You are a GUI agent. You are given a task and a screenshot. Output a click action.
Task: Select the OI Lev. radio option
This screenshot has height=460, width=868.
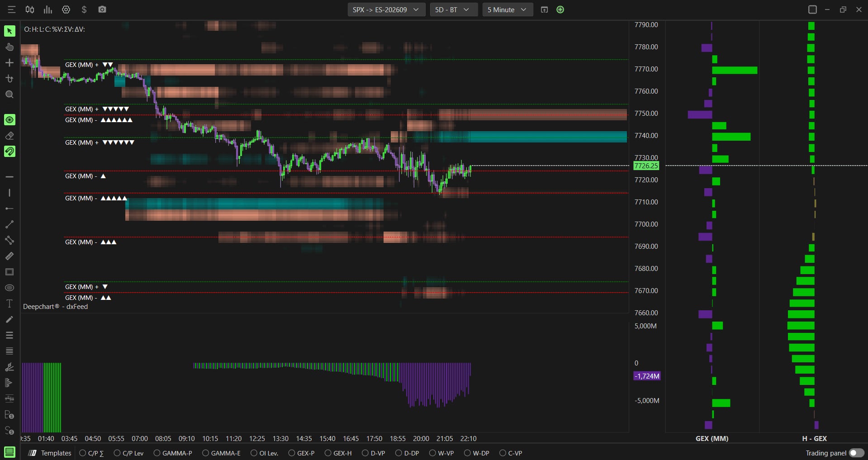(265, 453)
